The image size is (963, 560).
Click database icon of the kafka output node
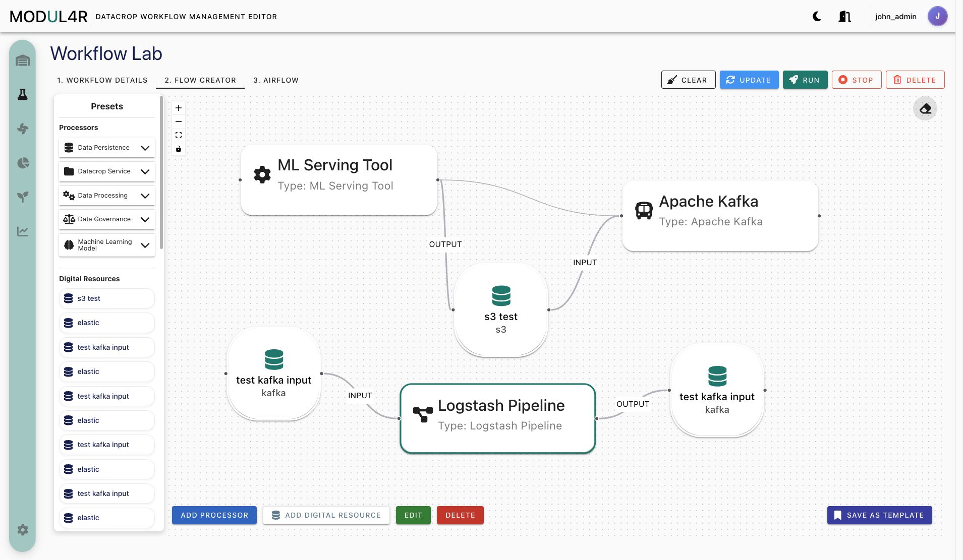(x=717, y=376)
